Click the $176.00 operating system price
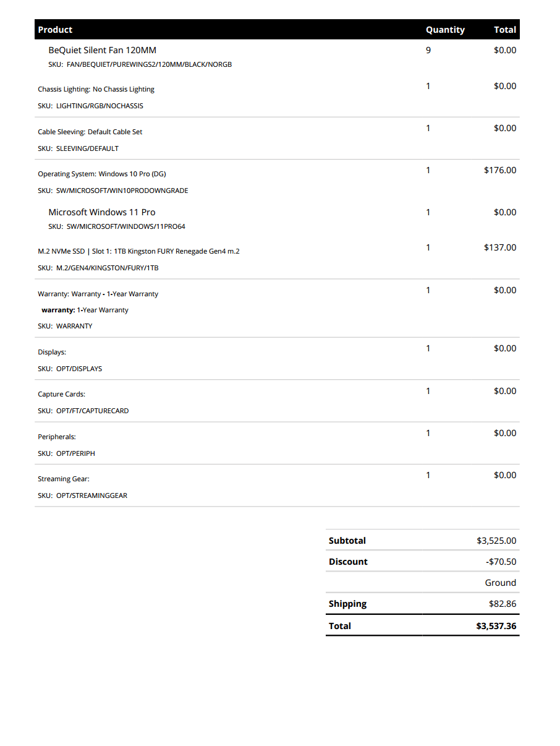The image size is (560, 746). [500, 170]
